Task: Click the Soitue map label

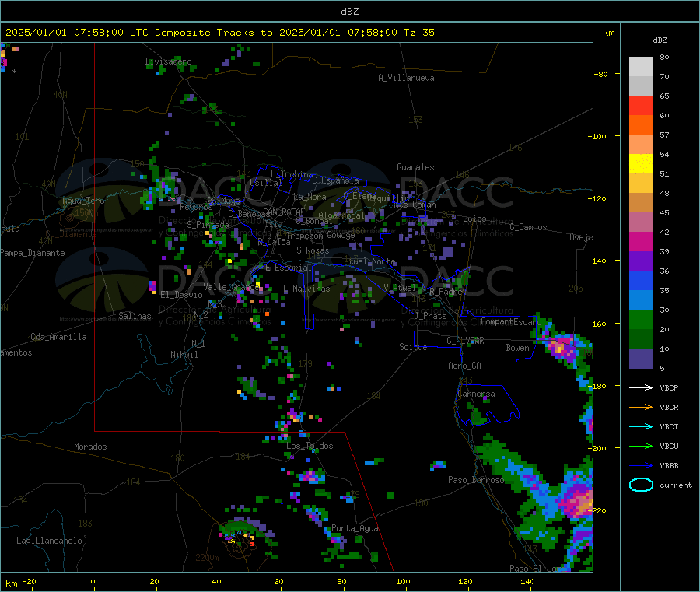Action: [413, 347]
